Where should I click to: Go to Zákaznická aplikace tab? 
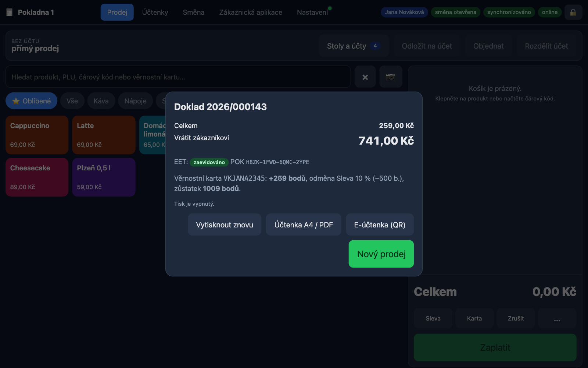[251, 12]
